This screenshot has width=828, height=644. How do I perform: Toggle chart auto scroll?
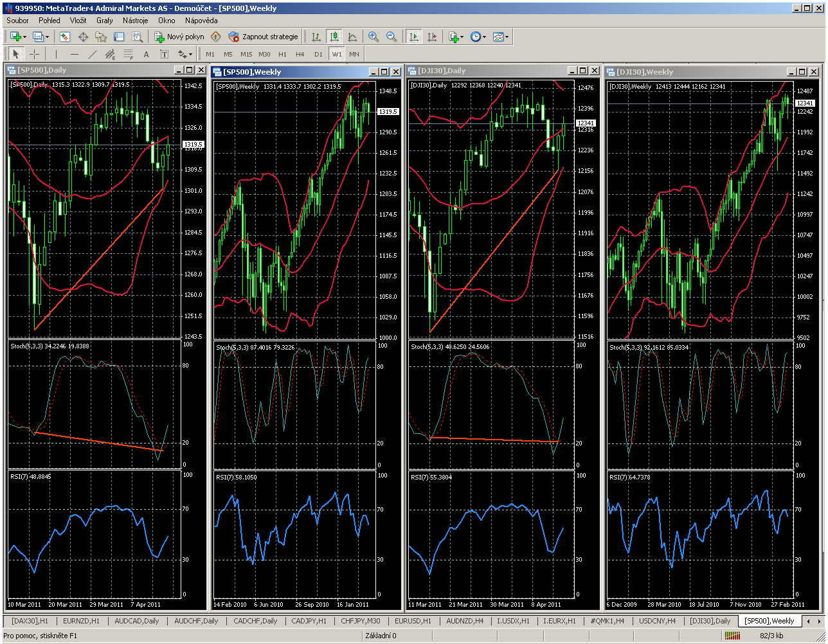pyautogui.click(x=413, y=37)
